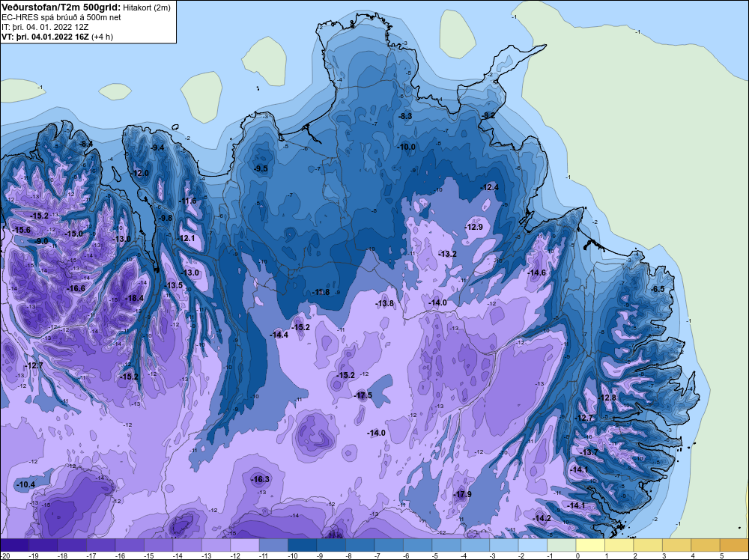The height and width of the screenshot is (560, 749).
Task: Click the temperature value "-16.6" on the map
Action: (x=76, y=288)
